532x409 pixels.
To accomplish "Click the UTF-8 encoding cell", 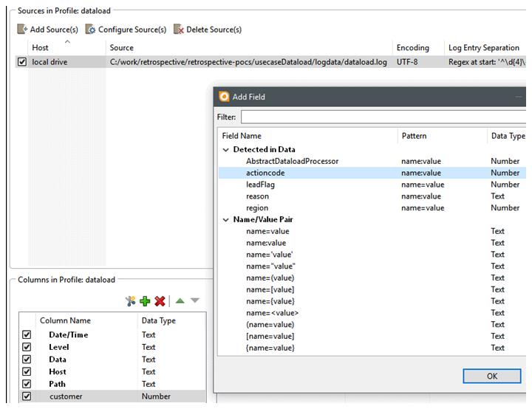I will (x=407, y=62).
